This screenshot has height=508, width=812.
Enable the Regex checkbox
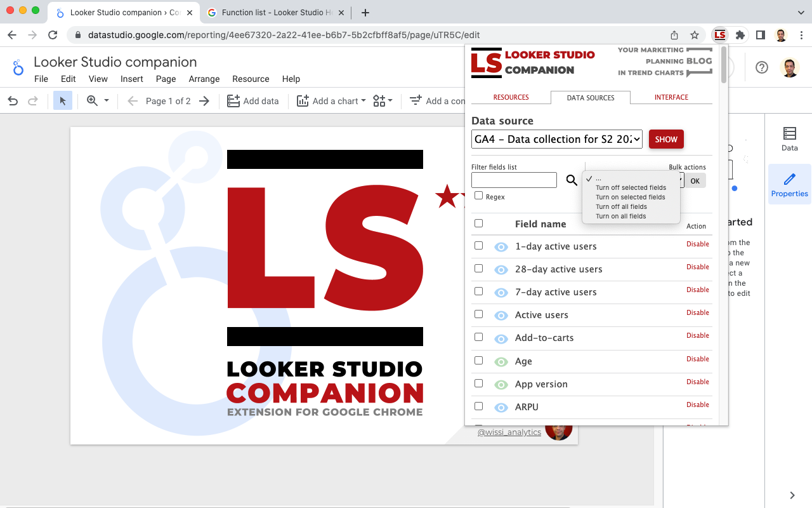[x=479, y=196]
